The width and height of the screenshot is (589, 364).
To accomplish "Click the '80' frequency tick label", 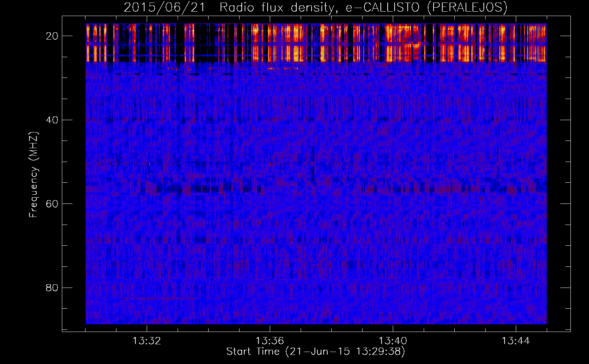I will [52, 288].
